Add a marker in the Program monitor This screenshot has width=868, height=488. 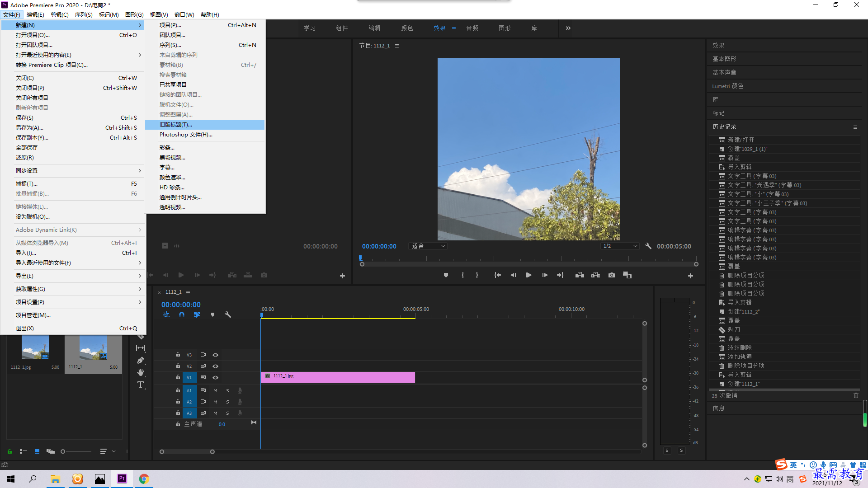tap(446, 275)
